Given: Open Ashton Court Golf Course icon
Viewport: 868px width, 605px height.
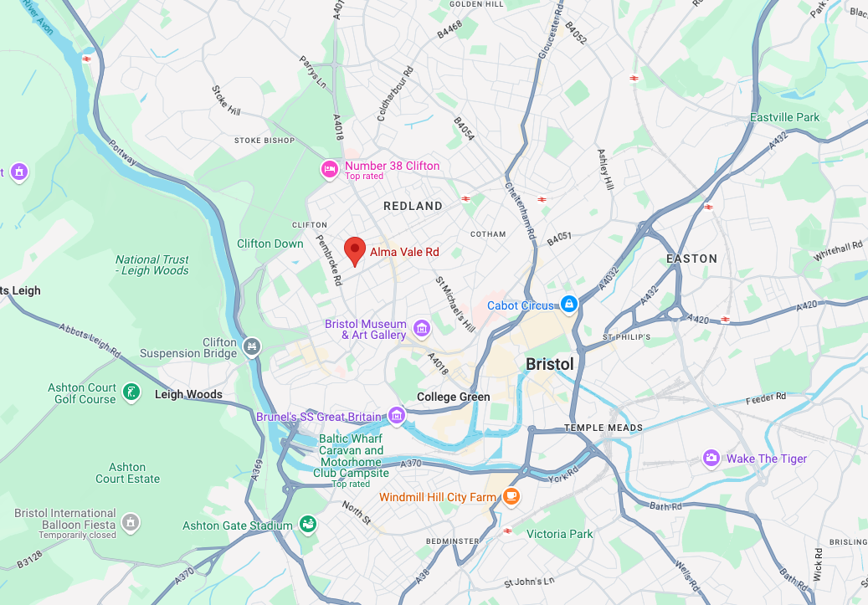Looking at the screenshot, I should coord(131,392).
